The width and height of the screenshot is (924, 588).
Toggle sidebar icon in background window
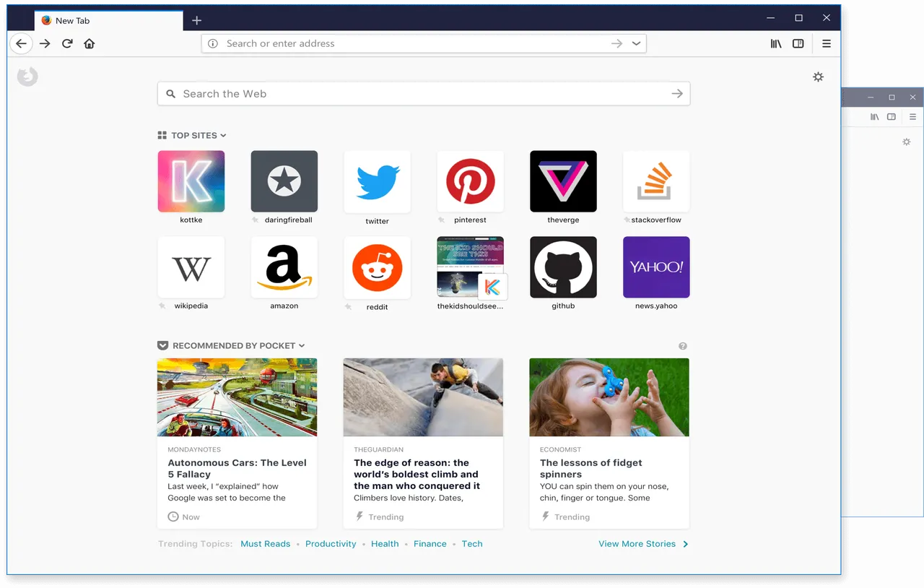coord(892,117)
